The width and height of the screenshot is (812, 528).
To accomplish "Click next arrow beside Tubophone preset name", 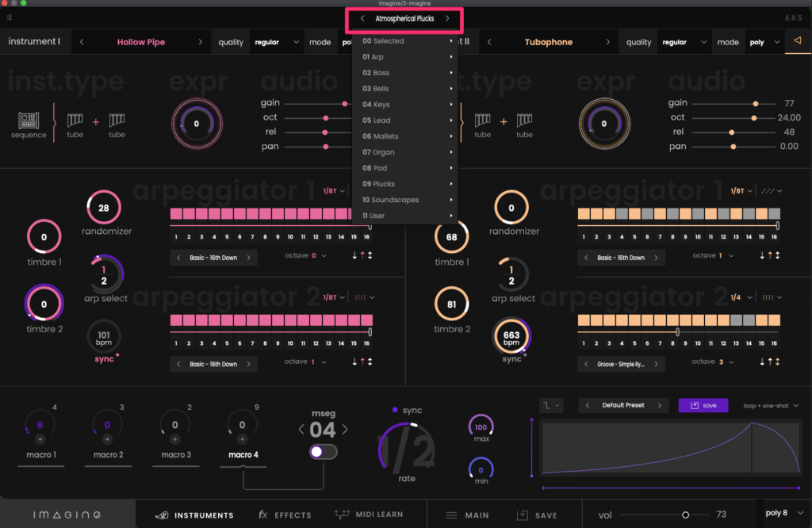I will (609, 42).
